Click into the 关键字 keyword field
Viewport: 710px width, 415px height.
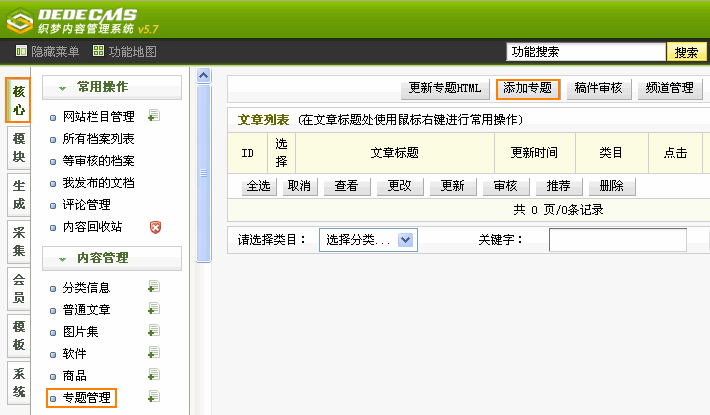[x=617, y=240]
